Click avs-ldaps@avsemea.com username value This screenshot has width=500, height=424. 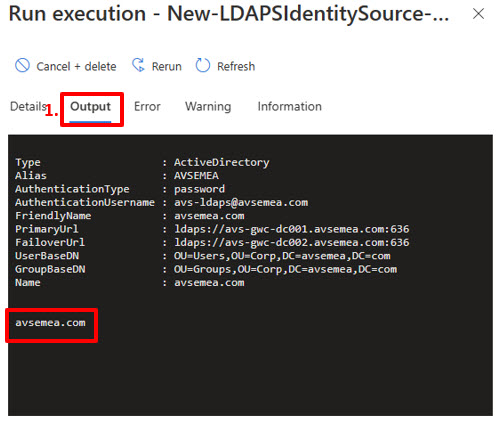pos(241,202)
